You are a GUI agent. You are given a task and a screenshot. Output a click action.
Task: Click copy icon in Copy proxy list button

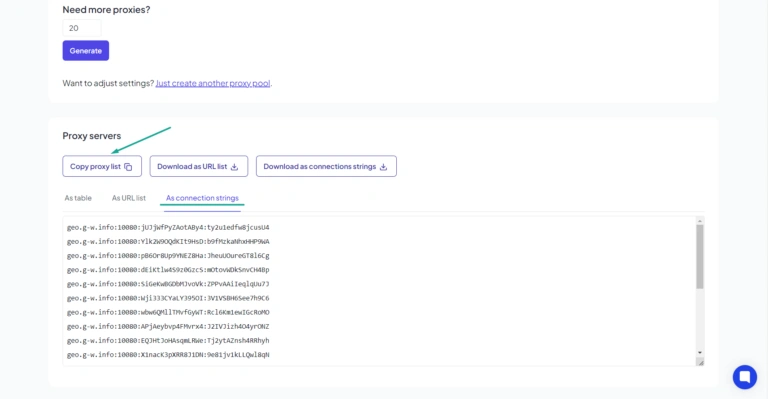128,167
